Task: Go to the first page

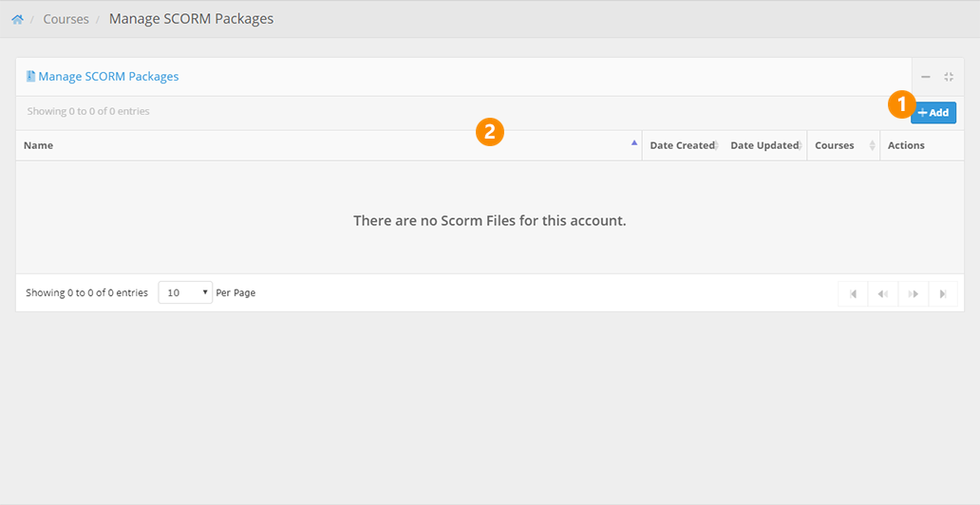Action: tap(853, 294)
